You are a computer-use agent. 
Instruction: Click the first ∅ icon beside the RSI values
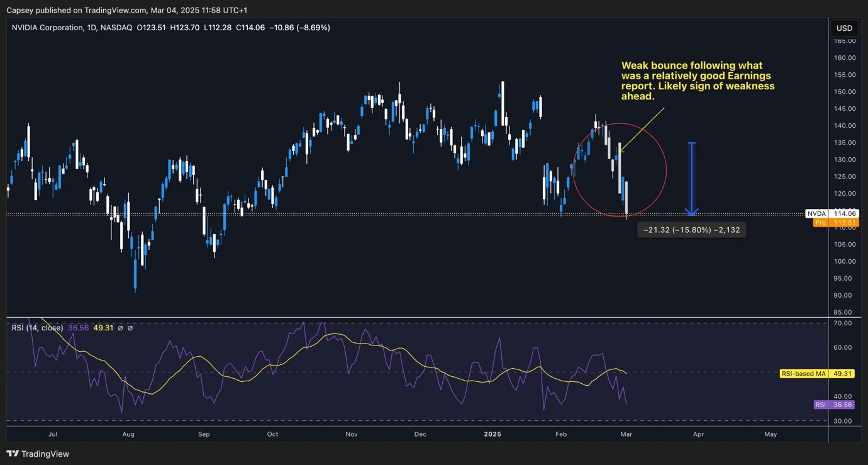pos(121,328)
